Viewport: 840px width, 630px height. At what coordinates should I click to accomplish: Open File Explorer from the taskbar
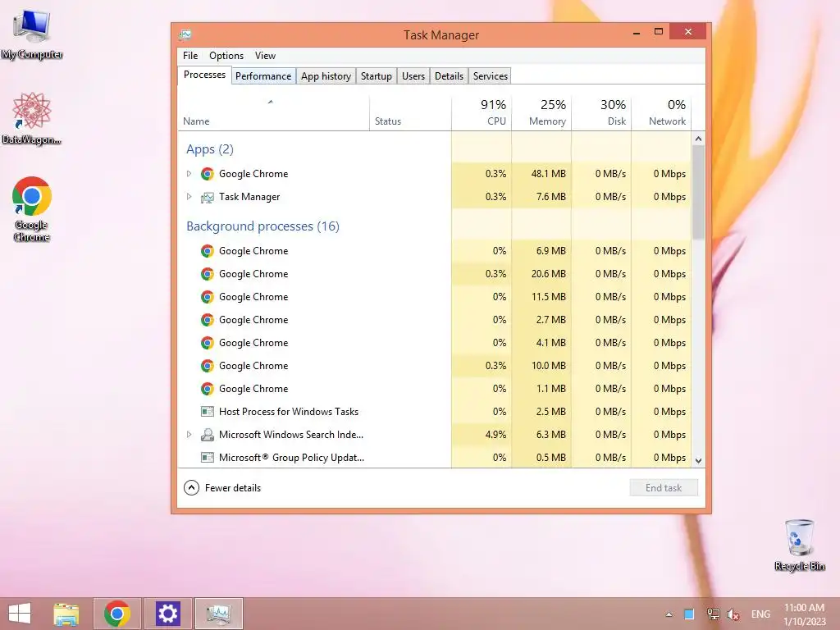(66, 614)
